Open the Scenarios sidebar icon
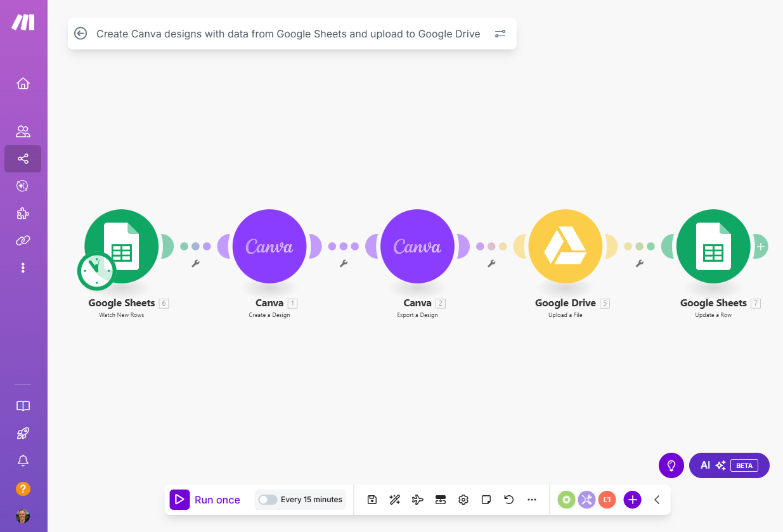 coord(23,159)
